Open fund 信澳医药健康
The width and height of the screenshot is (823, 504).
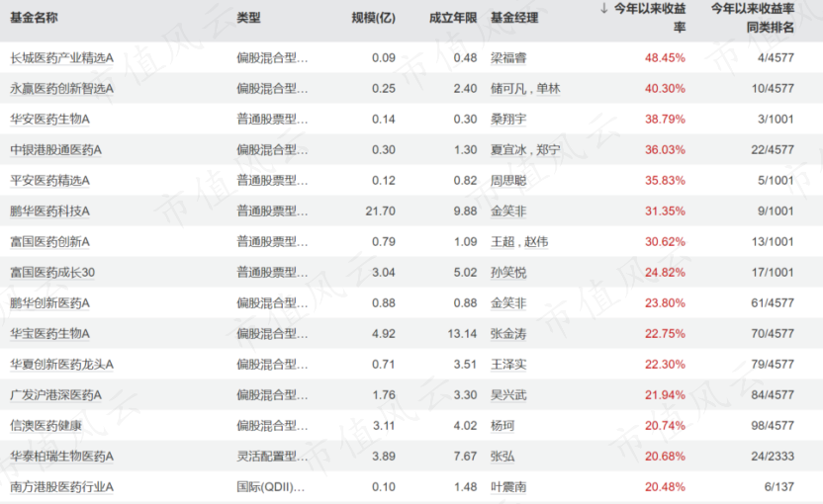[46, 426]
